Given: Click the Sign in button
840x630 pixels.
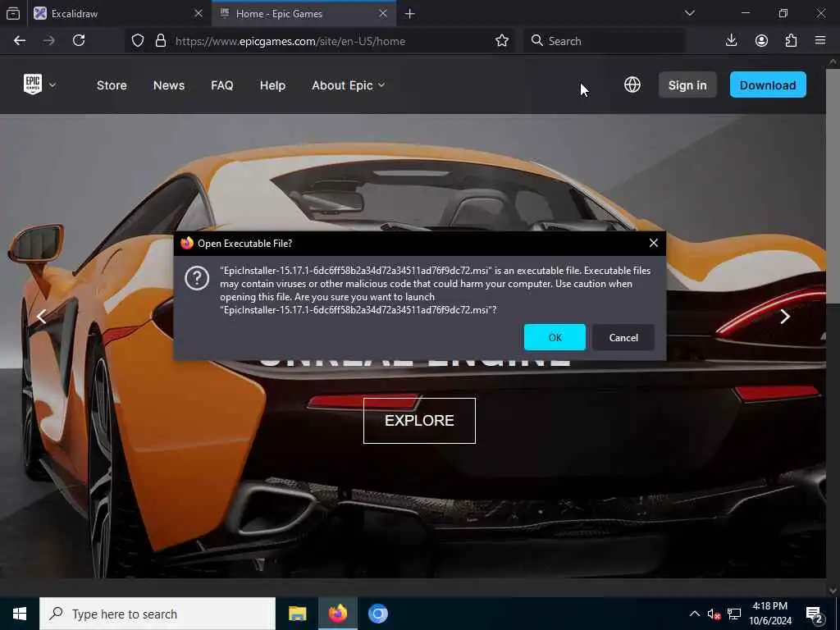Looking at the screenshot, I should pos(687,85).
